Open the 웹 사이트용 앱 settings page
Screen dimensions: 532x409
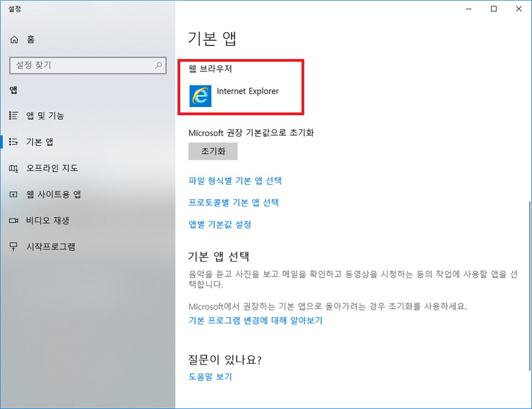54,195
